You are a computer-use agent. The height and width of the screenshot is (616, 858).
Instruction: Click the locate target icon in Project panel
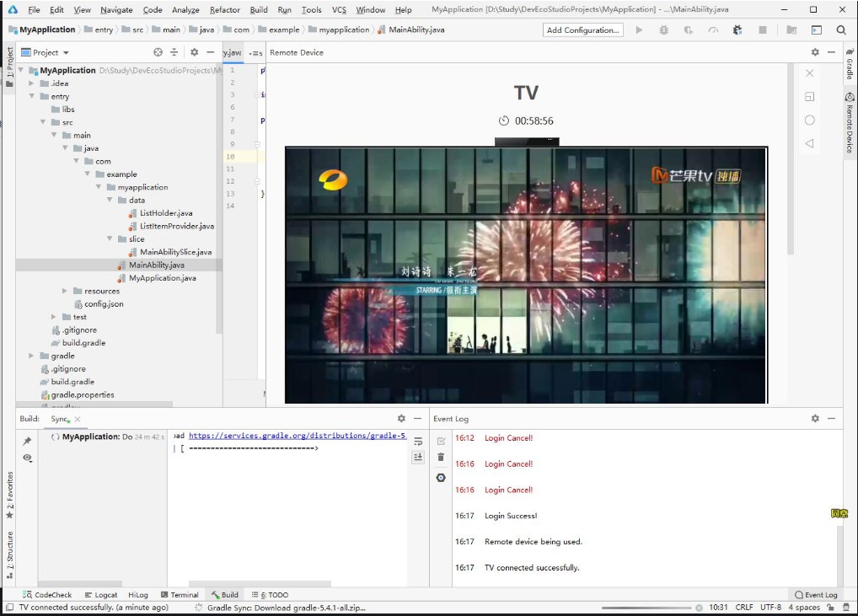coord(158,52)
